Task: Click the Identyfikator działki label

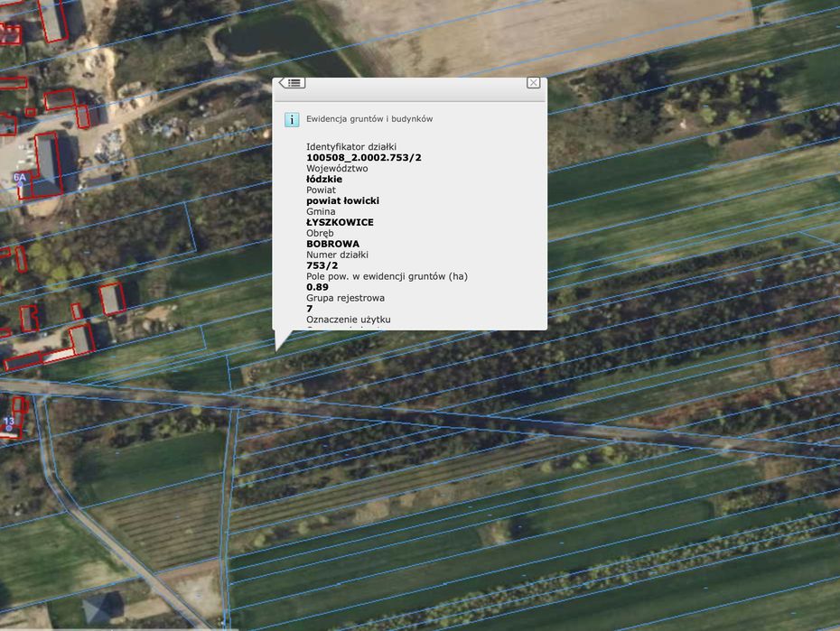Action: 350,147
